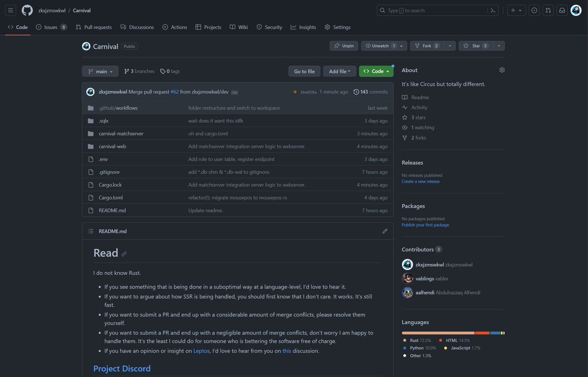Open the 0 tags link

[x=170, y=71]
